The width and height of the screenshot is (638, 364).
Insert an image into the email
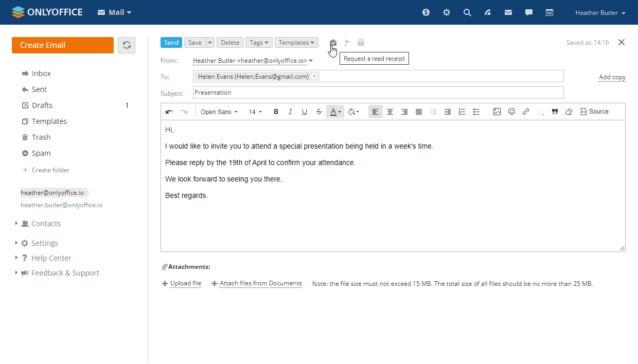pyautogui.click(x=497, y=112)
